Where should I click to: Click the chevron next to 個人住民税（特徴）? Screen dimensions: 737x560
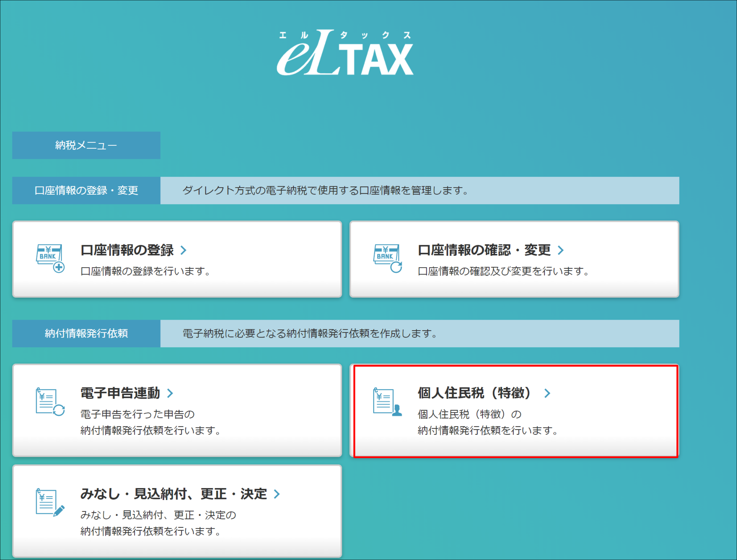click(547, 393)
